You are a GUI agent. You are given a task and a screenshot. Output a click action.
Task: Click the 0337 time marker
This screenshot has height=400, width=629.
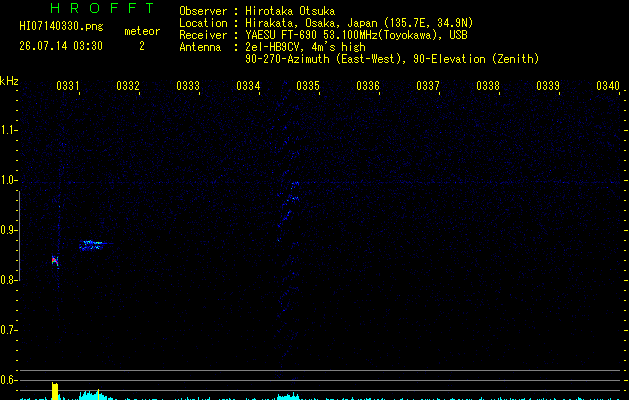tap(428, 86)
